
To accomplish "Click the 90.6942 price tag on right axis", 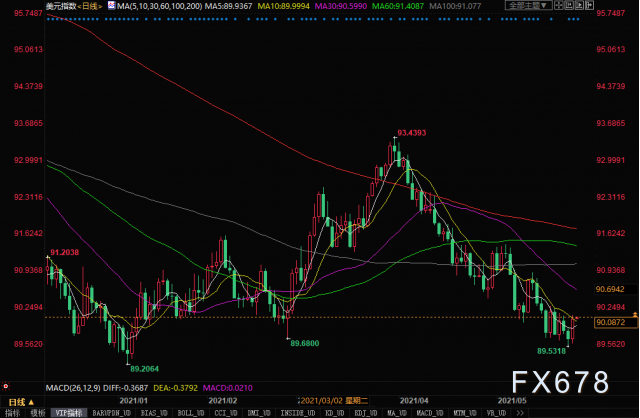I will (610, 289).
